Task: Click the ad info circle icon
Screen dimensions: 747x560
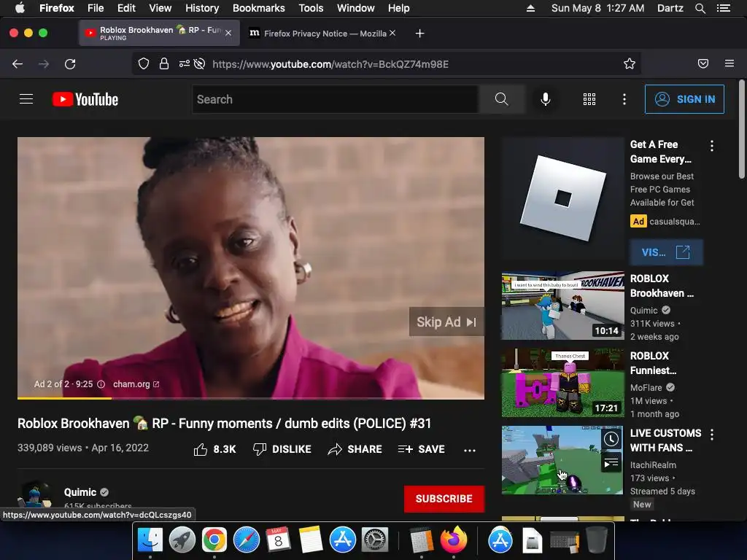Action: (101, 384)
